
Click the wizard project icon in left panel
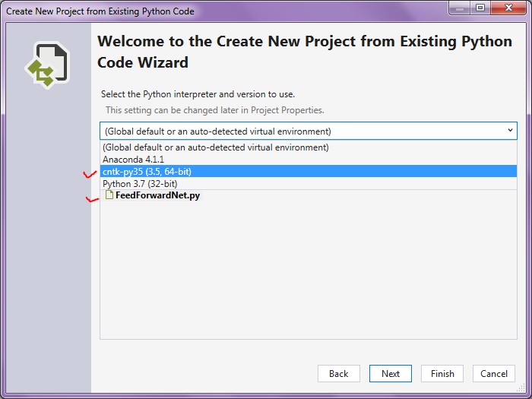[47, 65]
